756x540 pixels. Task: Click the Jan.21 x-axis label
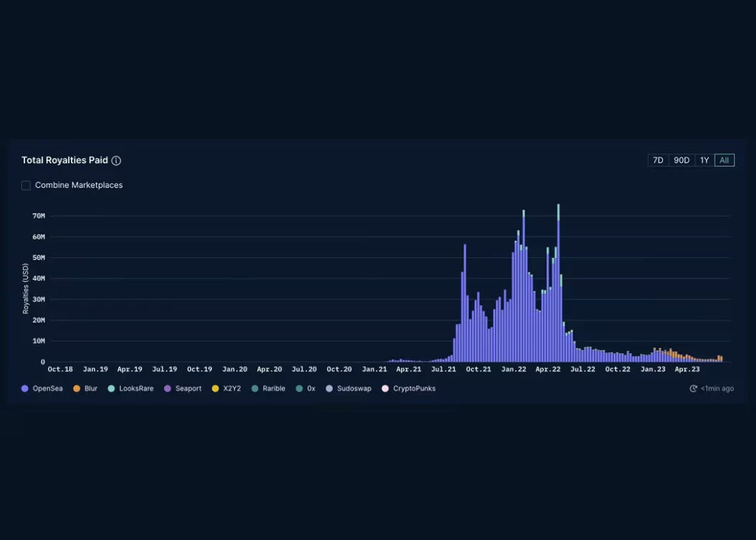tap(374, 369)
